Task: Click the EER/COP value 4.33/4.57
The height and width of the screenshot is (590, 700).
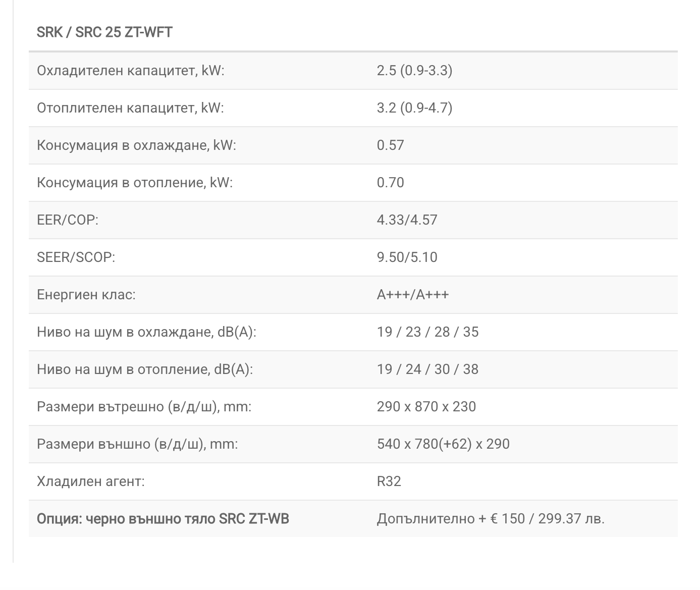Action: 407,220
